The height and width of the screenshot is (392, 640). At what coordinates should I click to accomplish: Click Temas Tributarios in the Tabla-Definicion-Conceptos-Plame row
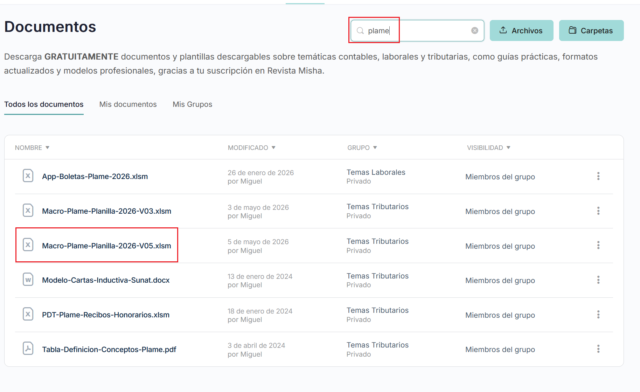(x=378, y=345)
